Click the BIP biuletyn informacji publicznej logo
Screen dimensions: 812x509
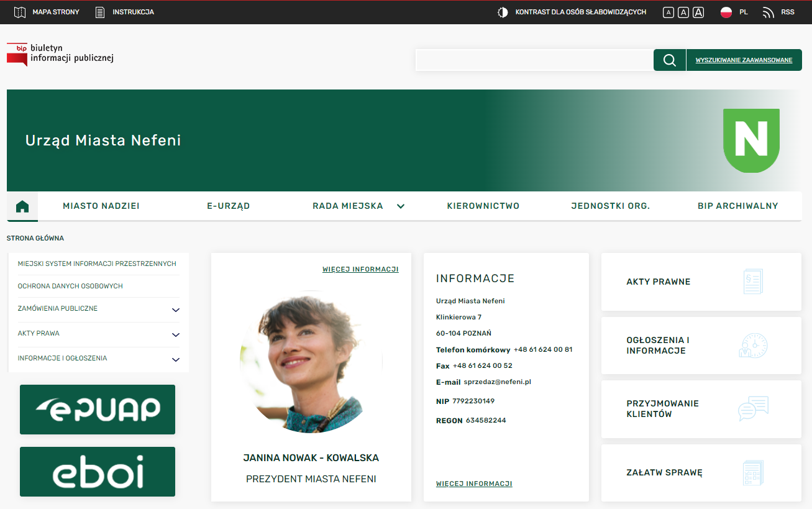click(x=60, y=54)
